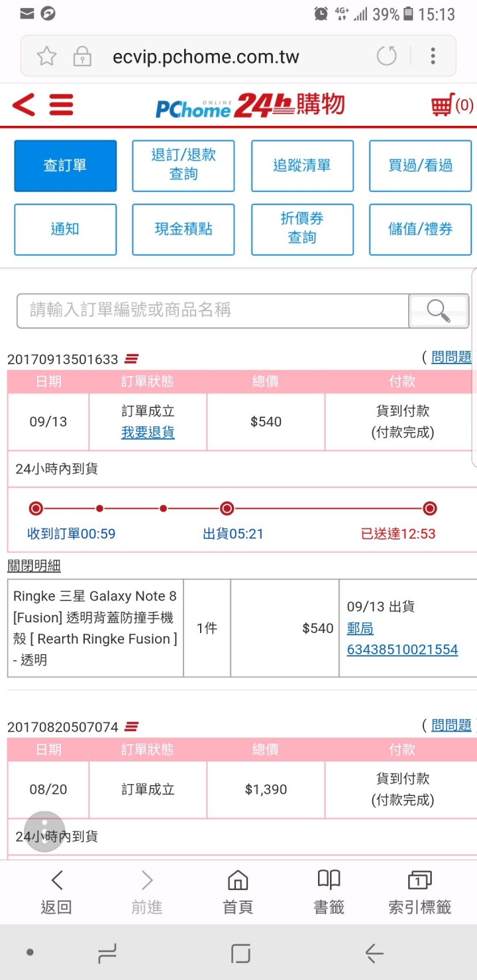Tap the magnifier search button
Viewport: 477px width, 980px height.
[439, 311]
